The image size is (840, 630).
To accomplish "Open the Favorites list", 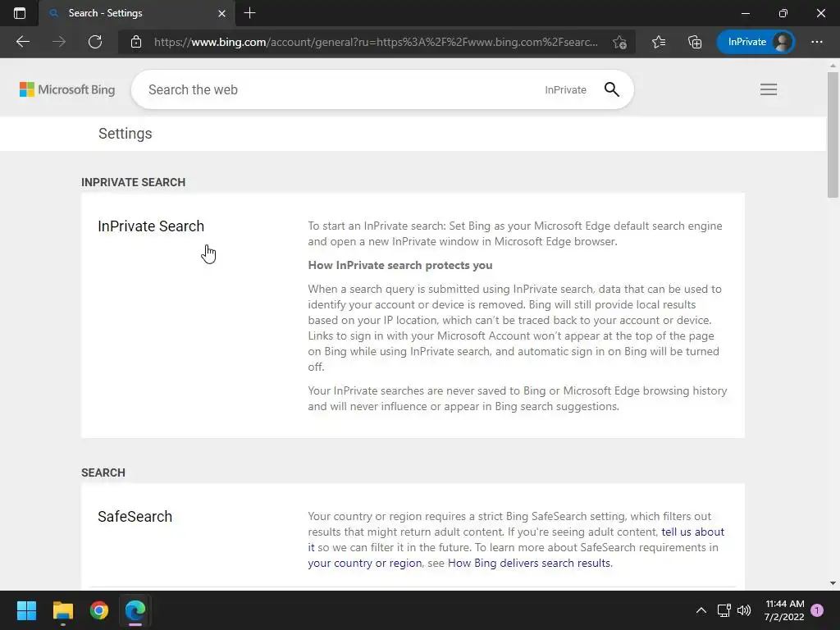I will click(659, 42).
